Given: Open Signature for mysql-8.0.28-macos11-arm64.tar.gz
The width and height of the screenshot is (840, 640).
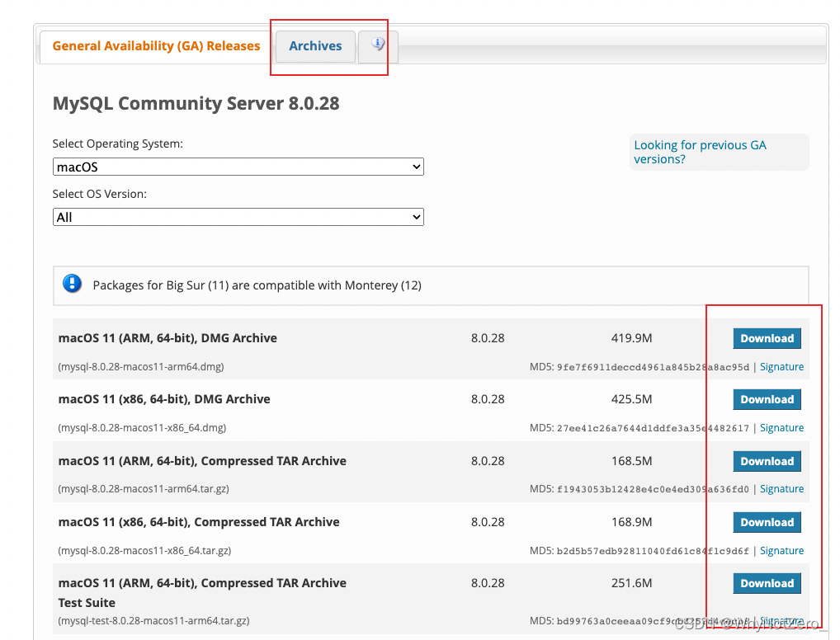Looking at the screenshot, I should tap(781, 489).
